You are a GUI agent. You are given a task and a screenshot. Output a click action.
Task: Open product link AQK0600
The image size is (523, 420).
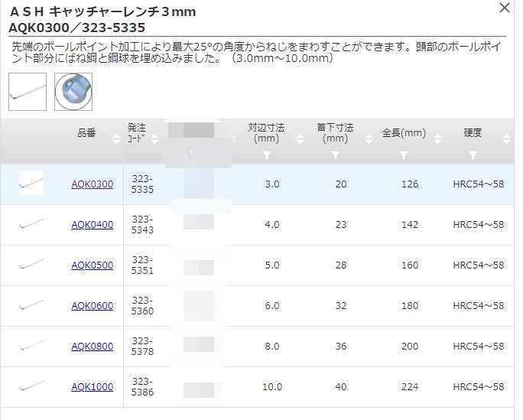coord(92,305)
